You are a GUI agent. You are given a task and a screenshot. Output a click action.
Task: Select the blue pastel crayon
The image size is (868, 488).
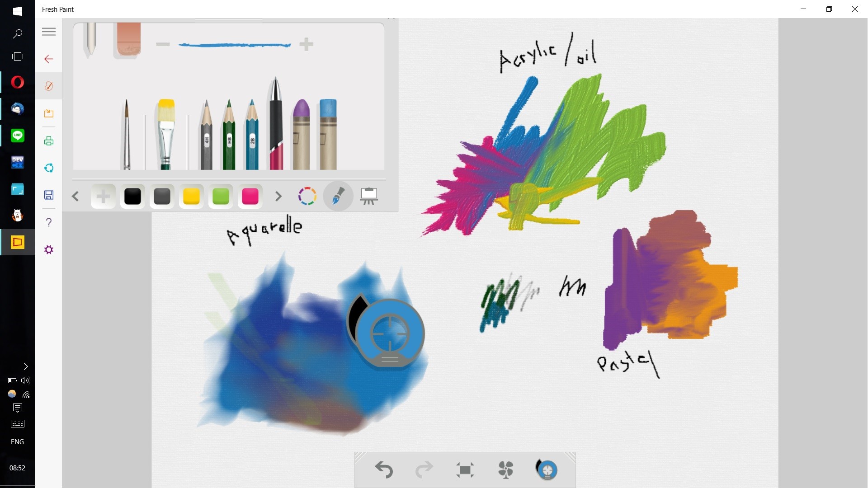point(328,136)
